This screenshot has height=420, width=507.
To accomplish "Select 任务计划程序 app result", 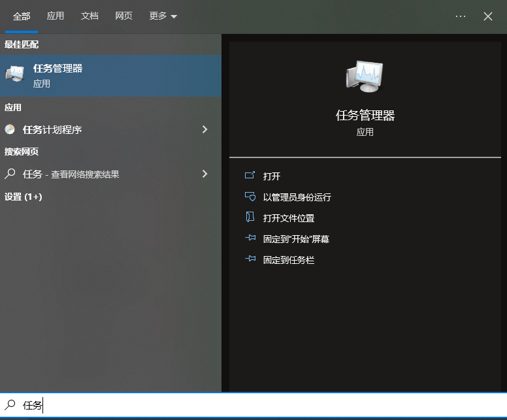I will (x=110, y=129).
